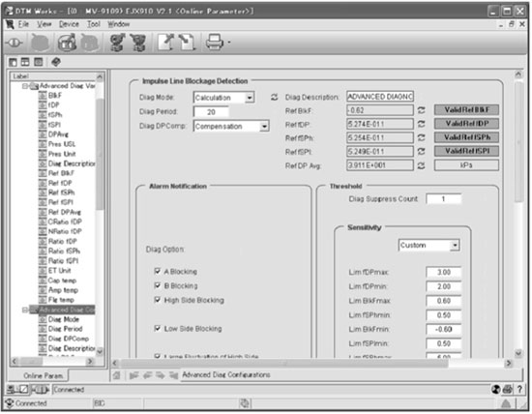
Task: Click the help question mark icon
Action: point(519,389)
